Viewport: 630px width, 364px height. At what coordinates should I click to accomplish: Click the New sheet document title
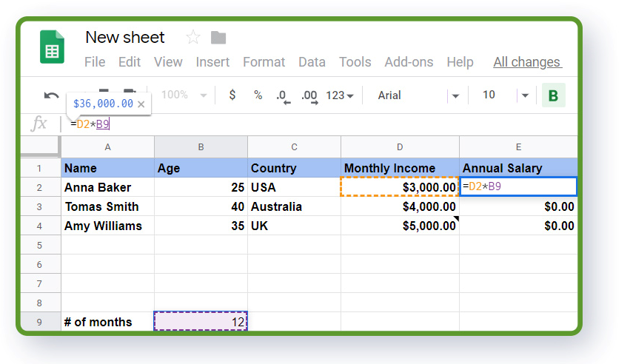(x=125, y=37)
